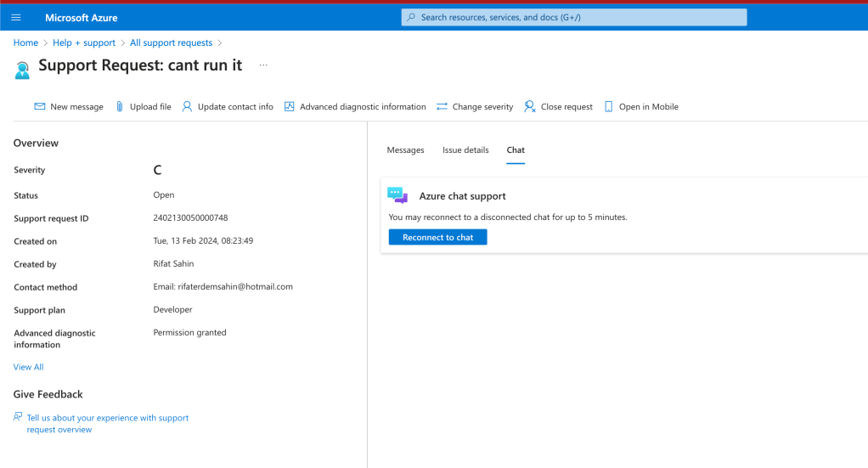Image resolution: width=868 pixels, height=468 pixels.
Task: Click the Permission granted value
Action: 190,332
